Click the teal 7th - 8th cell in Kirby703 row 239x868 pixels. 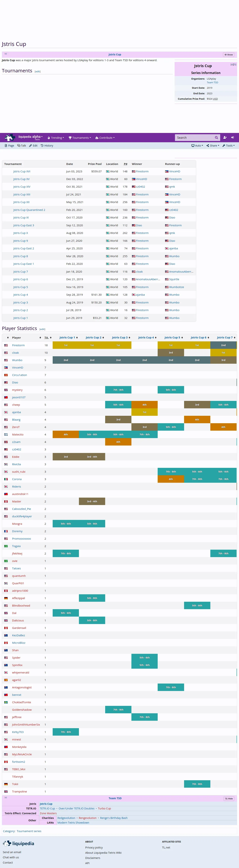coord(66,732)
